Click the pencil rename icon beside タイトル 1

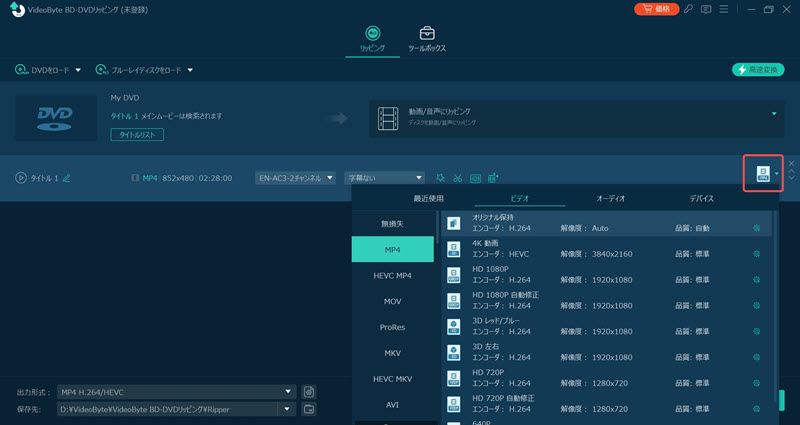pyautogui.click(x=67, y=178)
